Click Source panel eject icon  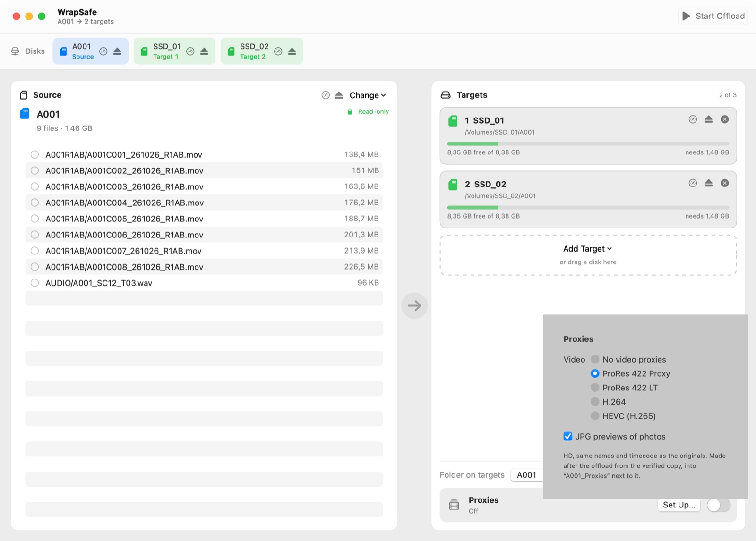click(x=339, y=95)
